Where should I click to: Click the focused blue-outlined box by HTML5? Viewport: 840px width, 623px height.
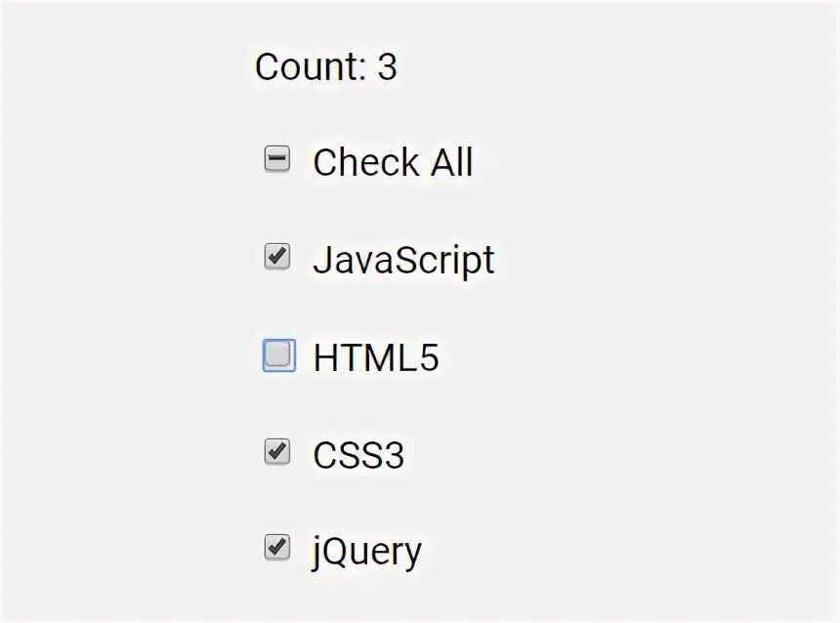click(x=279, y=354)
